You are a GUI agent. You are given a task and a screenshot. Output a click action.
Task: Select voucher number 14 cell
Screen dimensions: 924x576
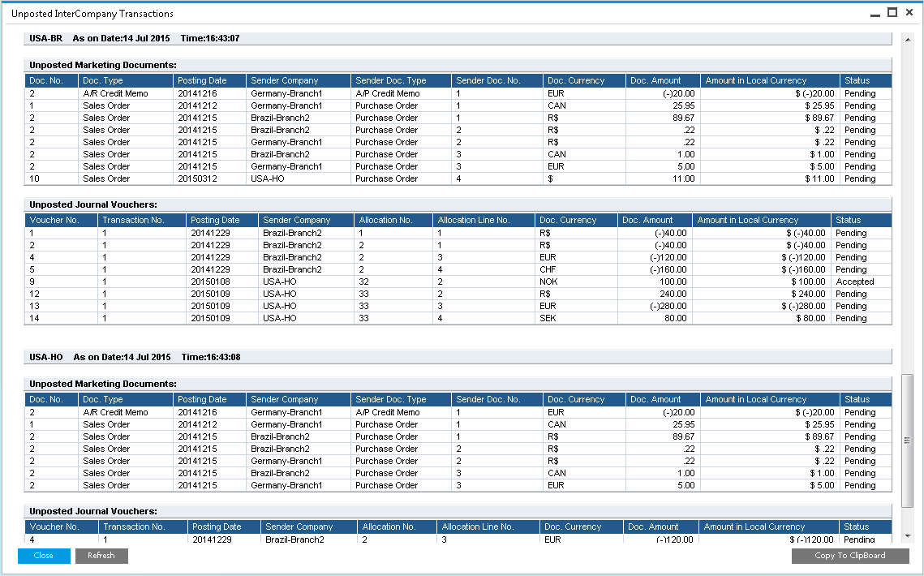pyautogui.click(x=62, y=318)
